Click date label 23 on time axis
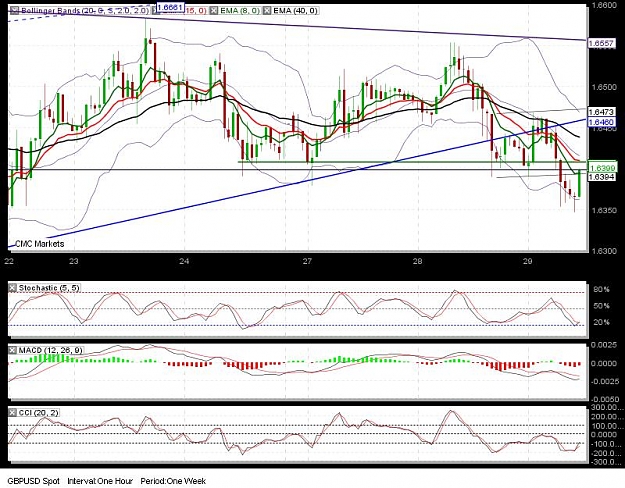Image resolution: width=625 pixels, height=488 pixels. pyautogui.click(x=74, y=262)
